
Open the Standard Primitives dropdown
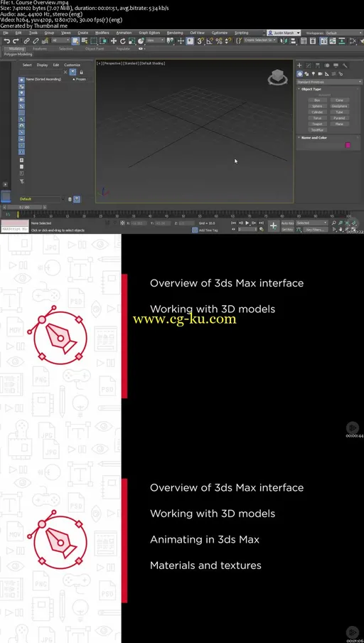coord(328,82)
